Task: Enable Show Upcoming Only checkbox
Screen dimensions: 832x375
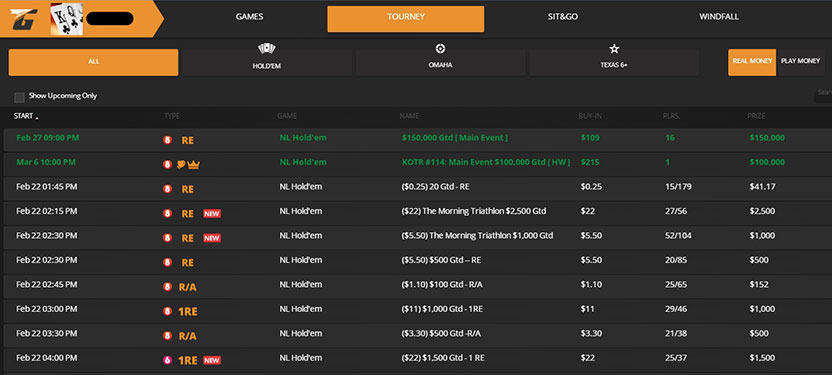Action: pyautogui.click(x=20, y=97)
